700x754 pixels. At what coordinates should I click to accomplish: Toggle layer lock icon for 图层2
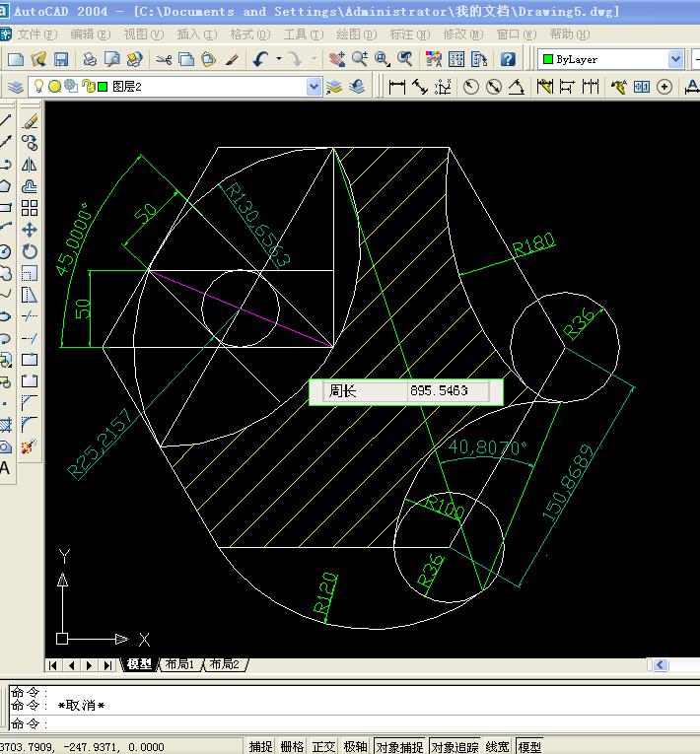click(x=89, y=86)
